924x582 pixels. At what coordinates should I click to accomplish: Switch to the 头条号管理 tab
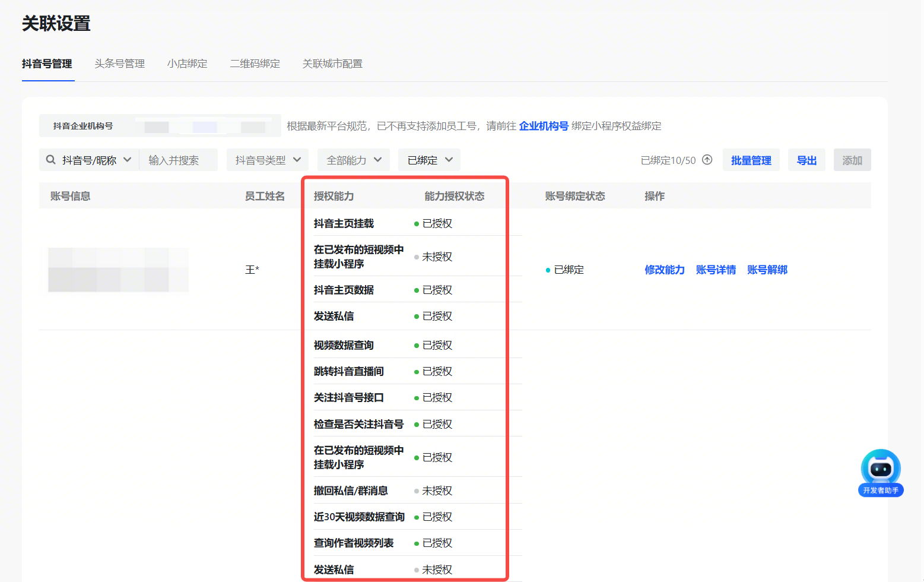click(x=120, y=64)
